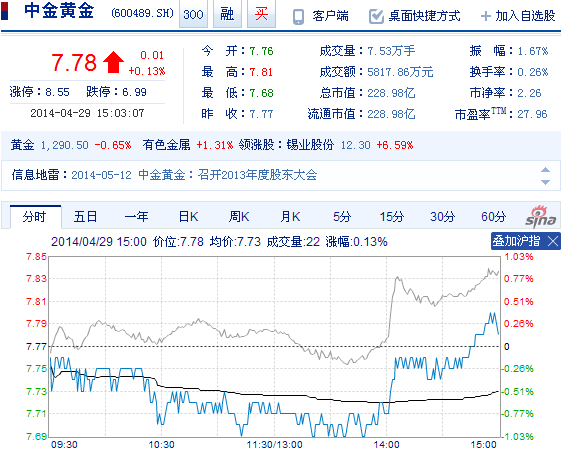Click the 叠加沪指 overlay index button

pos(516,241)
